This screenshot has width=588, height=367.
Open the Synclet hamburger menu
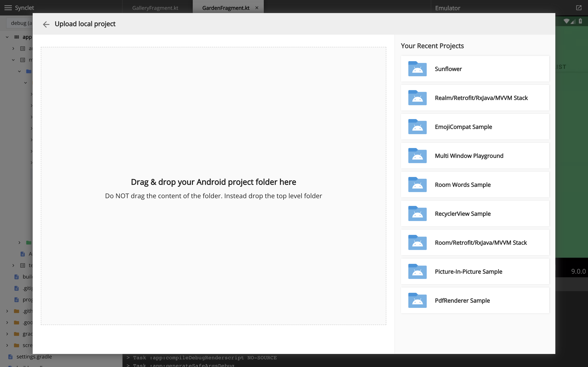8,8
